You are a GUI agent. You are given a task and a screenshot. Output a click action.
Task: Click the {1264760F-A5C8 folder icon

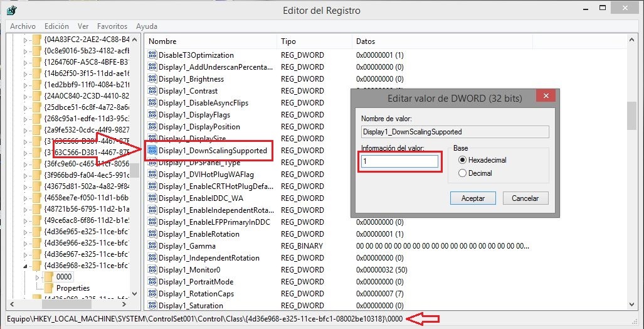[x=37, y=63]
